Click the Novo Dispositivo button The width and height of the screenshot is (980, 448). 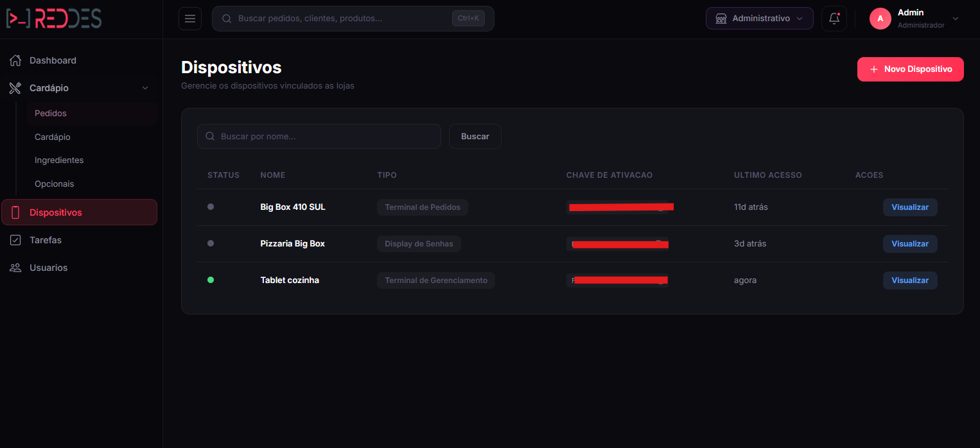(x=910, y=69)
